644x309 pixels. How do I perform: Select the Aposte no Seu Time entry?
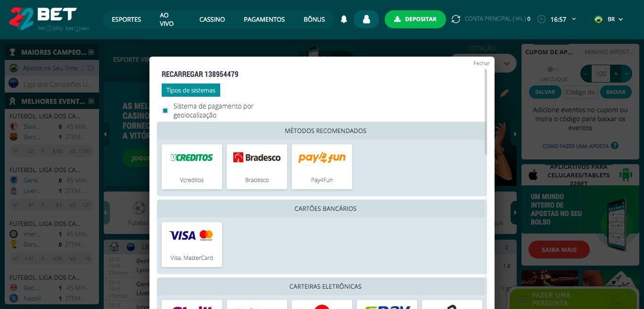pos(52,68)
